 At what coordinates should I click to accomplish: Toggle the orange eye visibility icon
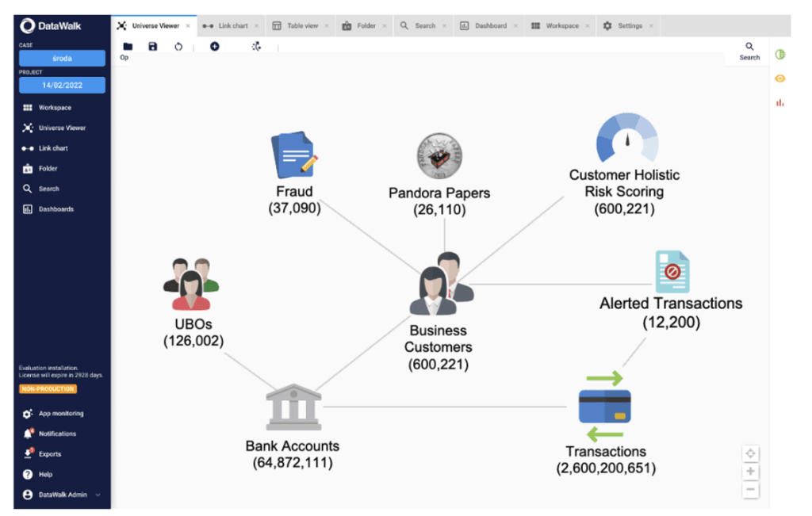pos(779,78)
